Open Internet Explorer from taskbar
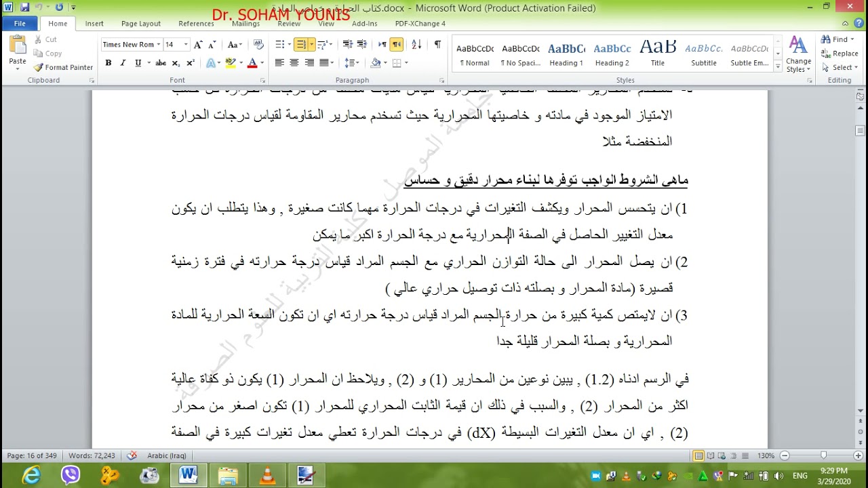Viewport: 868px width, 488px height. (32, 475)
